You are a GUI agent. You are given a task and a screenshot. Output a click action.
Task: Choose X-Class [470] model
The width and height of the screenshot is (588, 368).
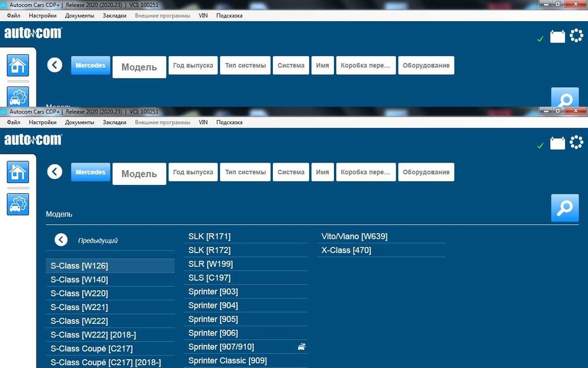(382, 250)
